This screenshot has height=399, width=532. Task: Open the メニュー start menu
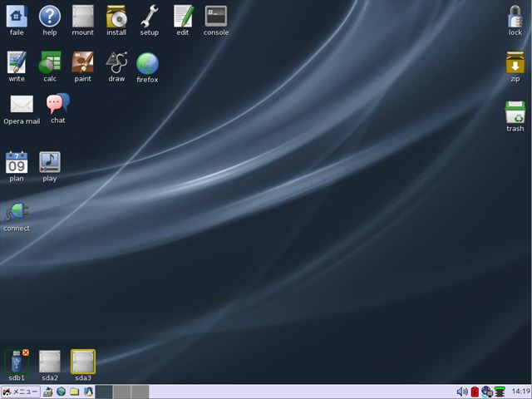(x=20, y=392)
